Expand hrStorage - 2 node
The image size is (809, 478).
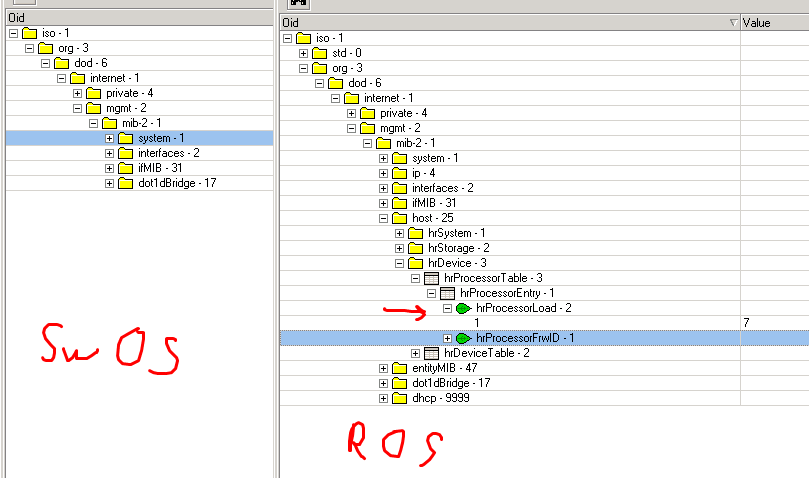[399, 248]
